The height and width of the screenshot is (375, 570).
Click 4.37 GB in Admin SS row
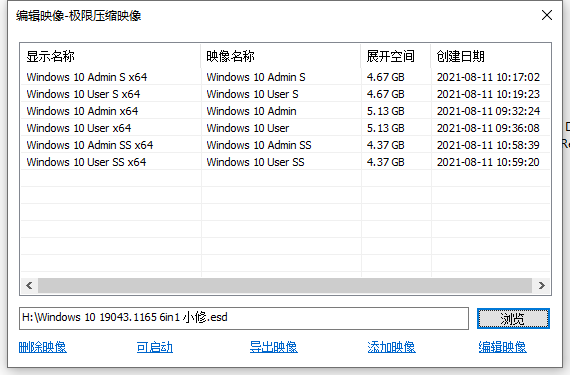pos(385,145)
